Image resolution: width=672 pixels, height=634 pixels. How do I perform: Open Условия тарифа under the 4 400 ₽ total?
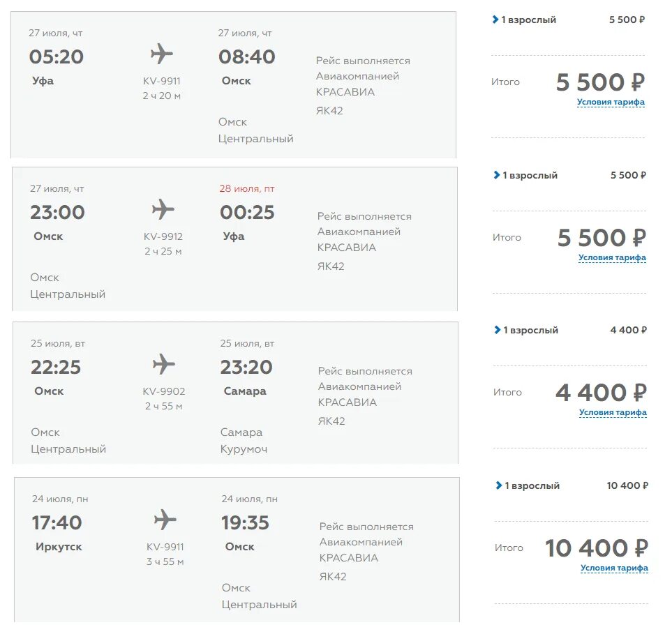613,412
